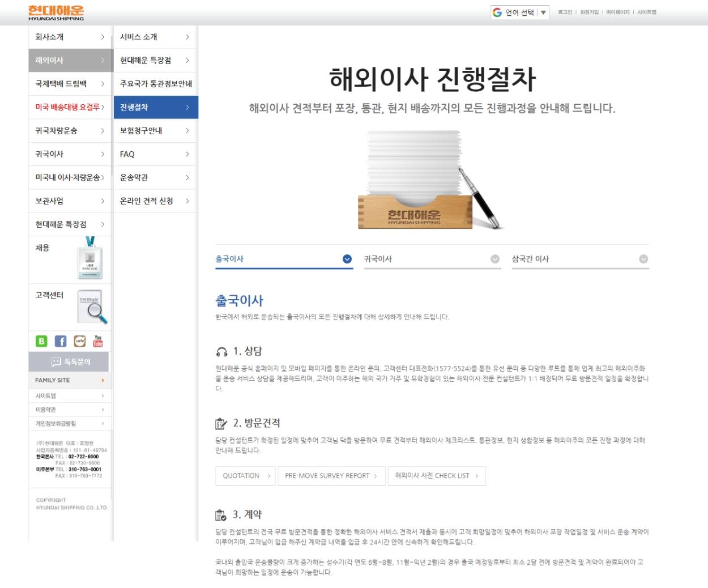Open 서비스 소개 submenu item
This screenshot has height=588, width=708.
pos(156,37)
